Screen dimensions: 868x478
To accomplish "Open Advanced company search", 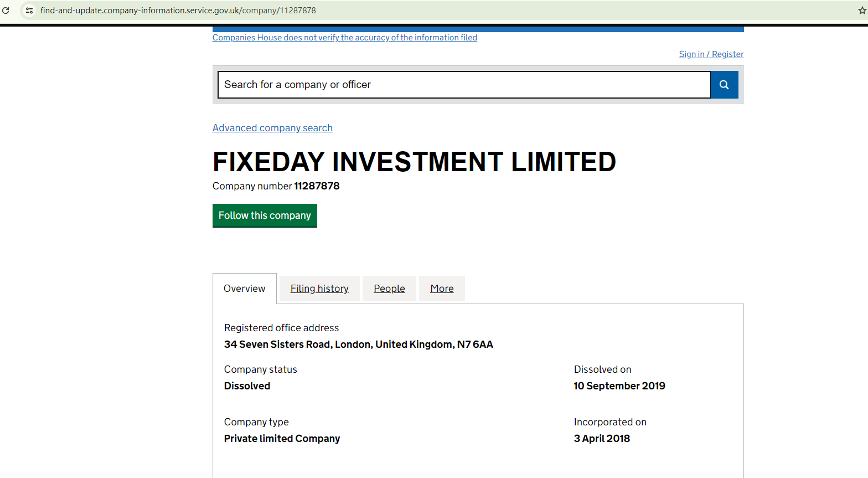I will (x=272, y=128).
